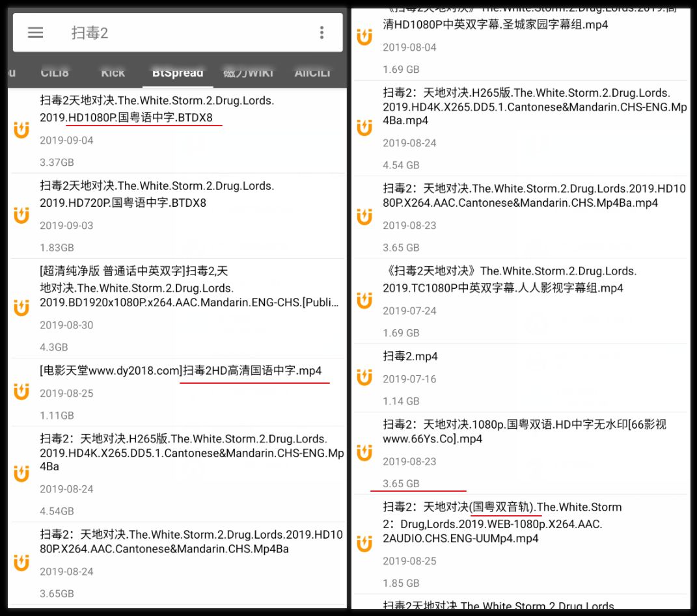697x616 pixels.
Task: Tap magnet icon of the 国粤双音轨 UUMp4 result
Action: click(x=364, y=544)
